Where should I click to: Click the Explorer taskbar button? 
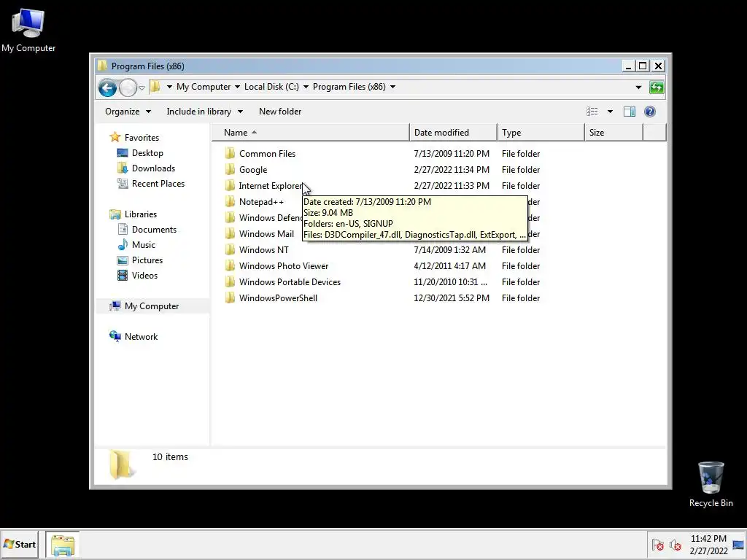coord(63,545)
